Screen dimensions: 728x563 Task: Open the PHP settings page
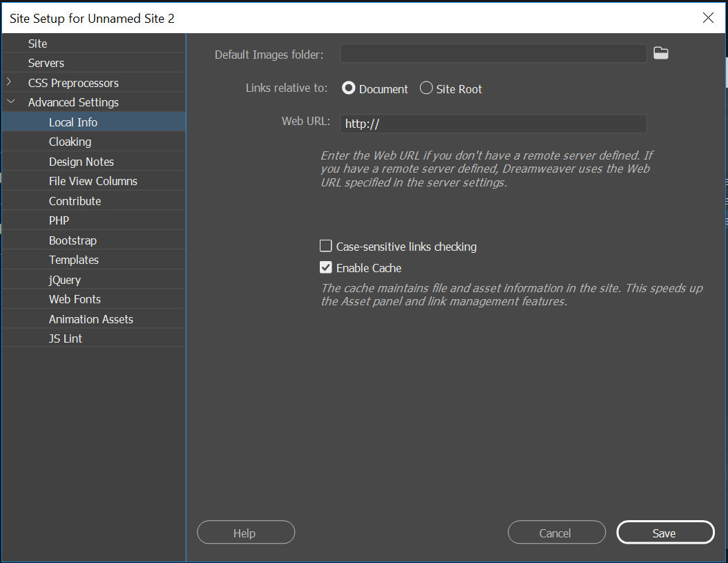(x=59, y=220)
